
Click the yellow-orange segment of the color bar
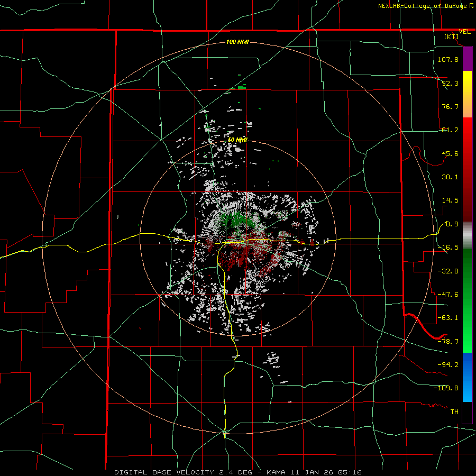click(x=467, y=94)
